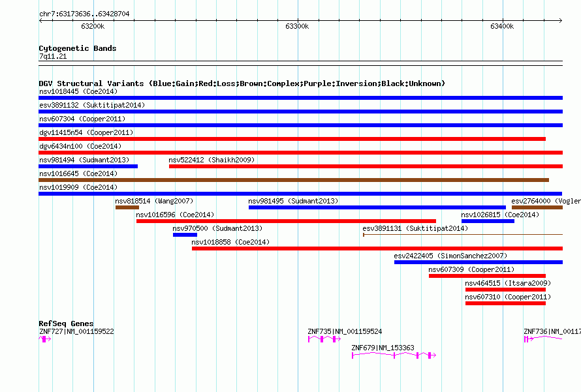Select the nsv818514 (Wang2007) brown bar
This screenshot has width=581, height=392.
(x=127, y=207)
